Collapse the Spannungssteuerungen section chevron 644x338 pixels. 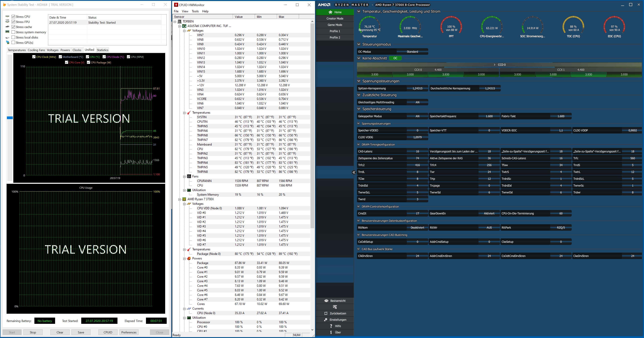(359, 81)
